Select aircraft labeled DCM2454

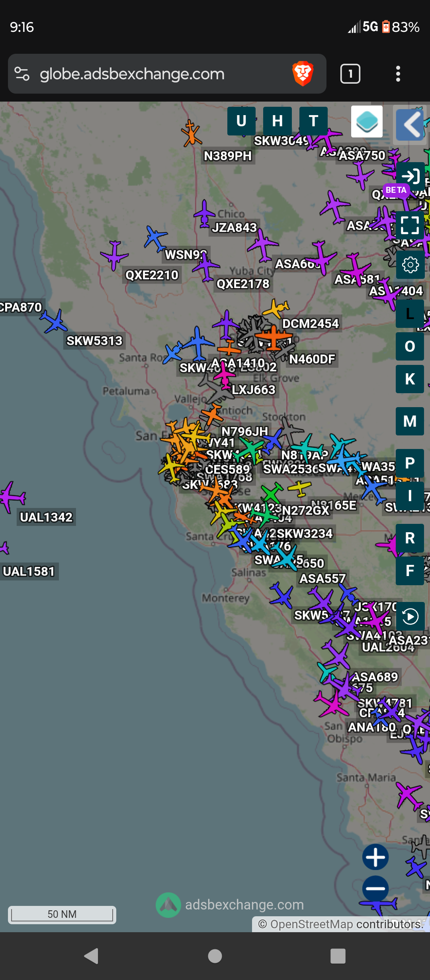coord(311,323)
